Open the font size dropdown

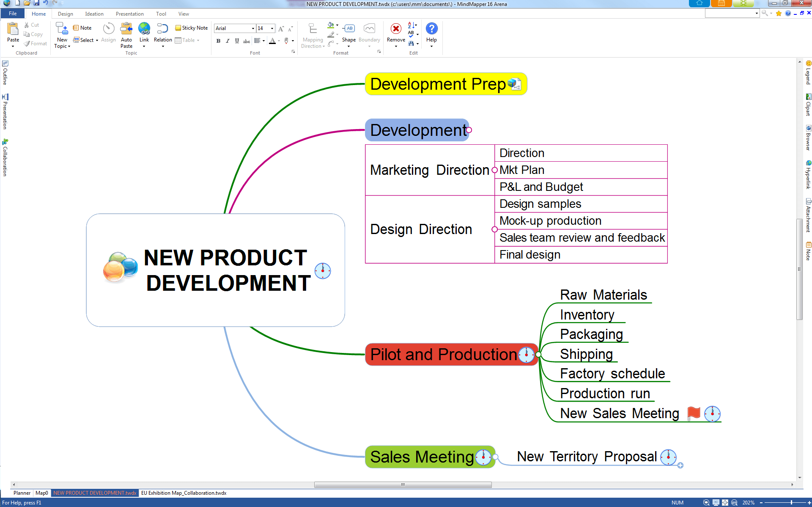click(272, 28)
